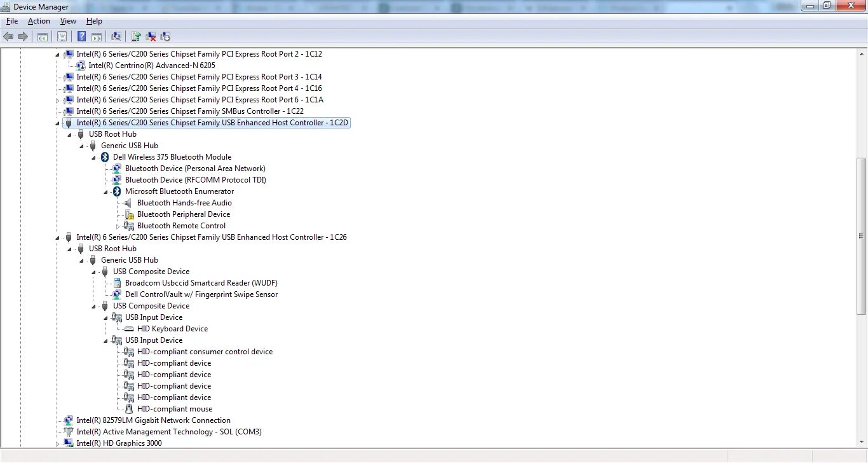The width and height of the screenshot is (868, 463).
Task: Click the Intel 82579LM Gigabit Network Connection icon
Action: coord(69,420)
